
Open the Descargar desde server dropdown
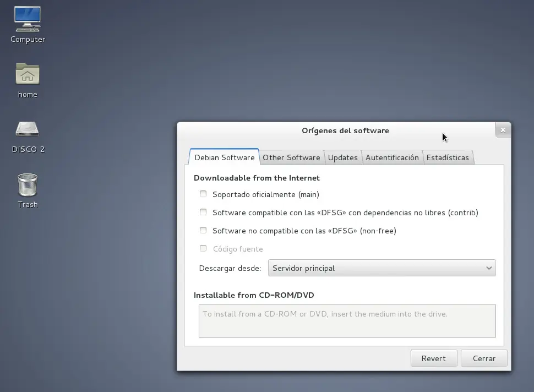click(382, 268)
